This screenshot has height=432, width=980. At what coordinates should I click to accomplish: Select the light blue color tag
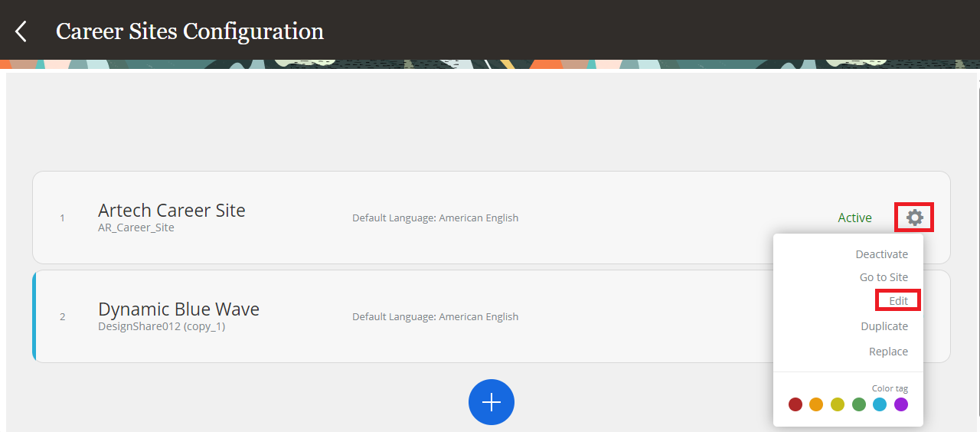[880, 404]
